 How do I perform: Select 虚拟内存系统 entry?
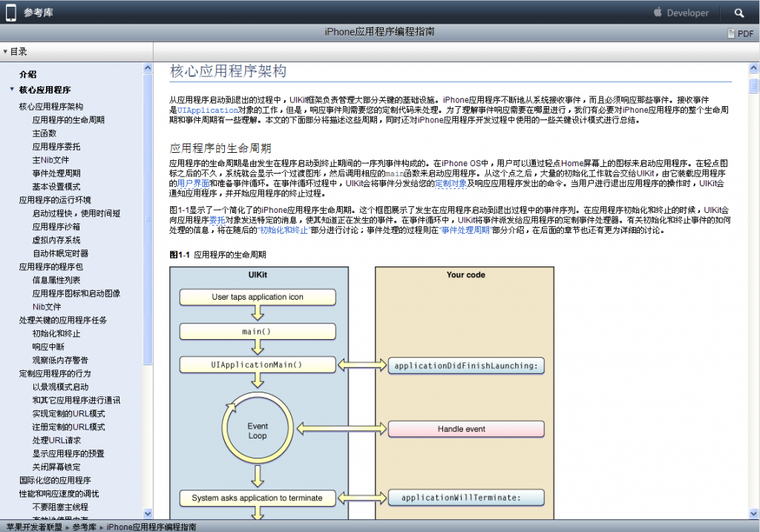click(56, 240)
